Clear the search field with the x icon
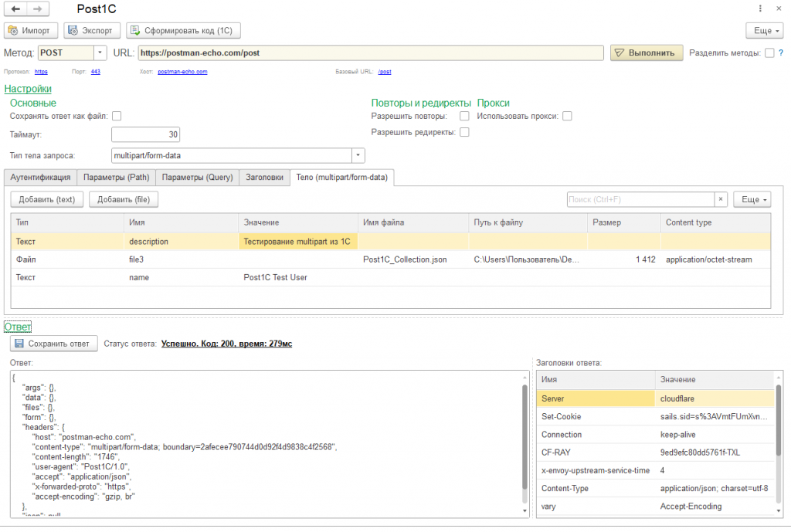Viewport: 791px width, 532px height. click(x=721, y=199)
